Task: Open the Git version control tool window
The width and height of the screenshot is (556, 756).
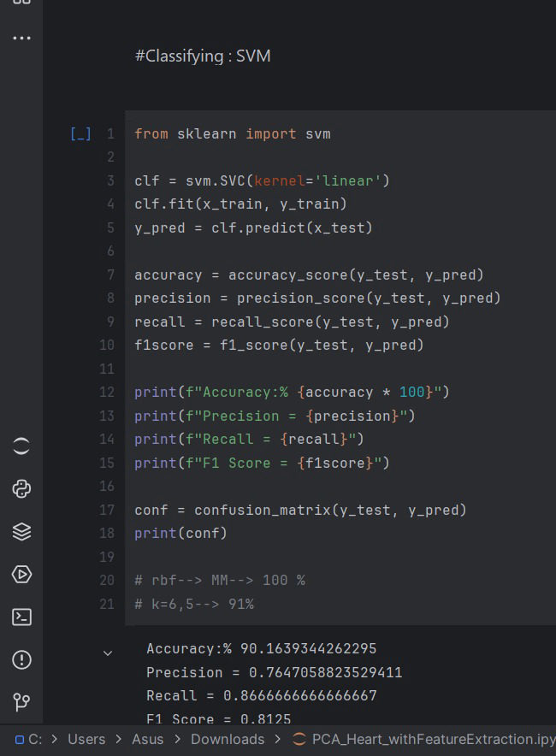Action: click(21, 702)
